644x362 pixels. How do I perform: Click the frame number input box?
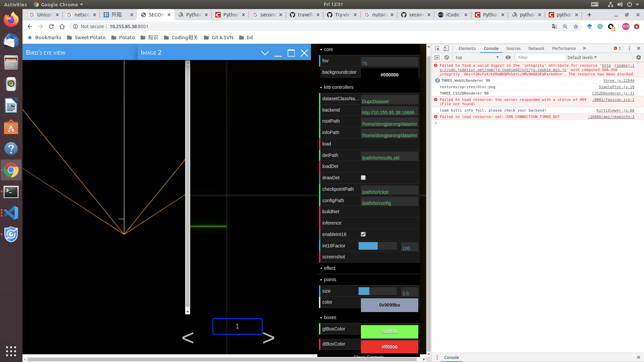point(237,326)
